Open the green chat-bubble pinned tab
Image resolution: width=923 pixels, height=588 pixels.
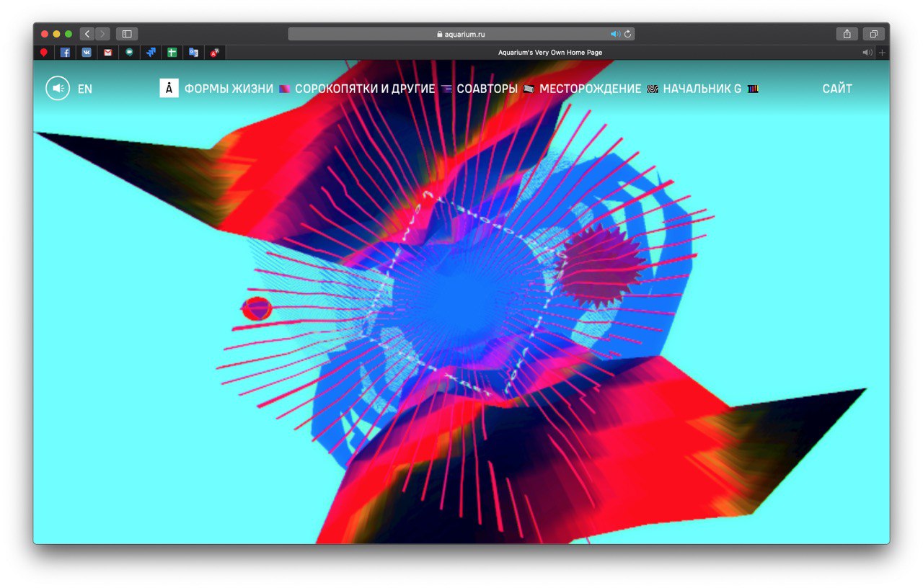coord(129,53)
